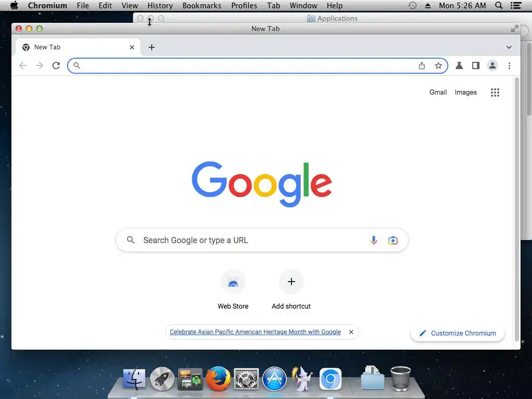
Task: Bookmark this tab with the star icon
Action: (x=438, y=65)
